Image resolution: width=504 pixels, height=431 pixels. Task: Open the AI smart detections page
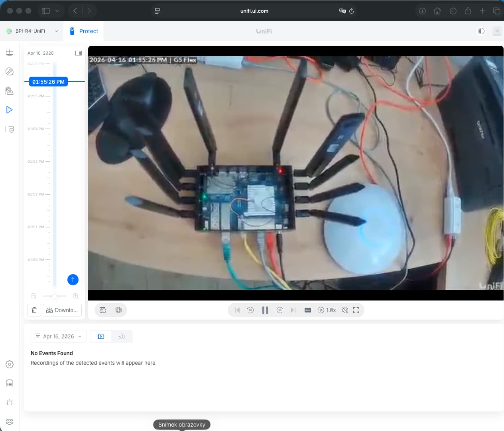pyautogui.click(x=10, y=71)
